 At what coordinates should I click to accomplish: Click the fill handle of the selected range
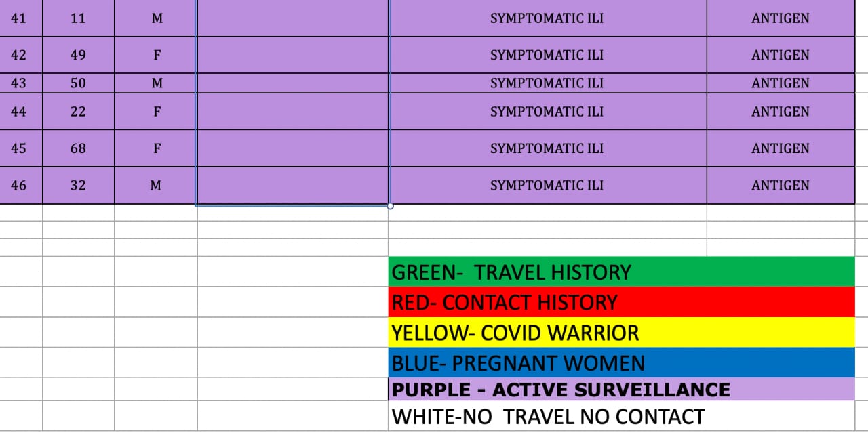click(390, 205)
